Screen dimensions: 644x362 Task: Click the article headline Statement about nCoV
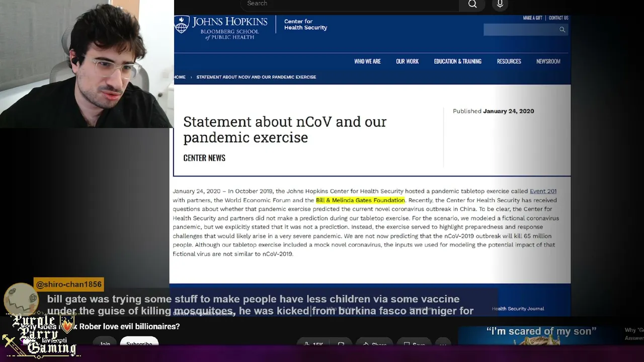(285, 129)
